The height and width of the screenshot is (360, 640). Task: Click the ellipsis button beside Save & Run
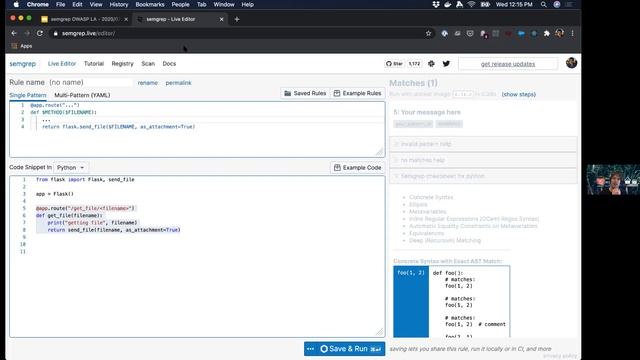click(311, 349)
